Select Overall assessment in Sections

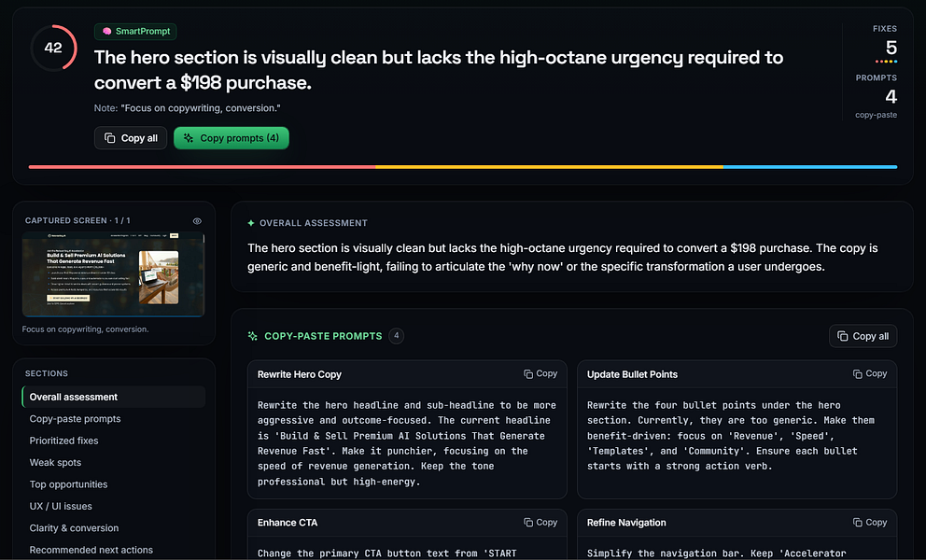[x=113, y=397]
